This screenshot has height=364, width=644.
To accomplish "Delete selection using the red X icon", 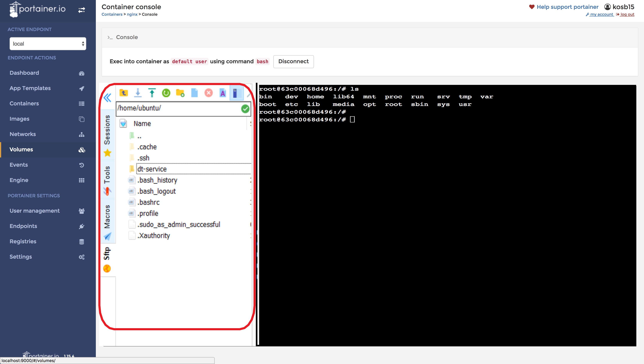I will 209,93.
